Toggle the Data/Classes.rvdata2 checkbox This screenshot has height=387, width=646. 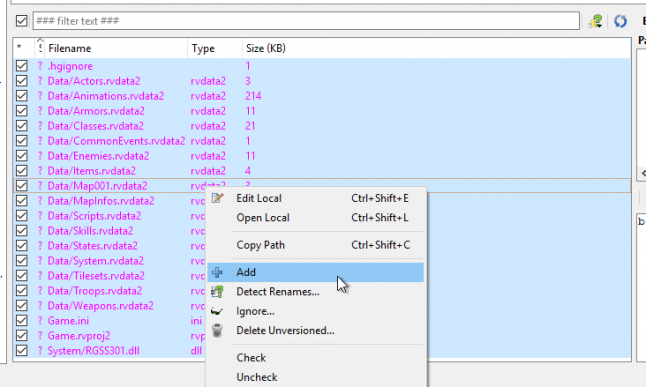click(21, 126)
